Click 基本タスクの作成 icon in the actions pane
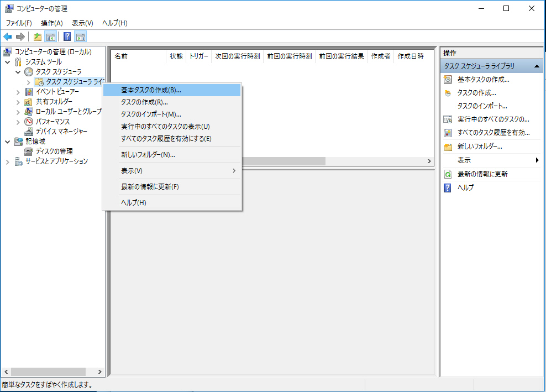Image resolution: width=546 pixels, height=392 pixels. [x=448, y=80]
